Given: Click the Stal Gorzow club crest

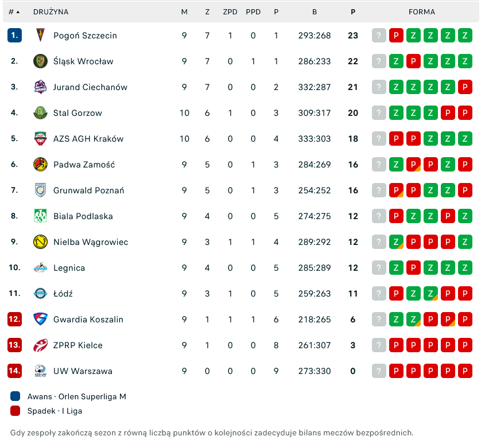Looking at the screenshot, I should pyautogui.click(x=40, y=113).
